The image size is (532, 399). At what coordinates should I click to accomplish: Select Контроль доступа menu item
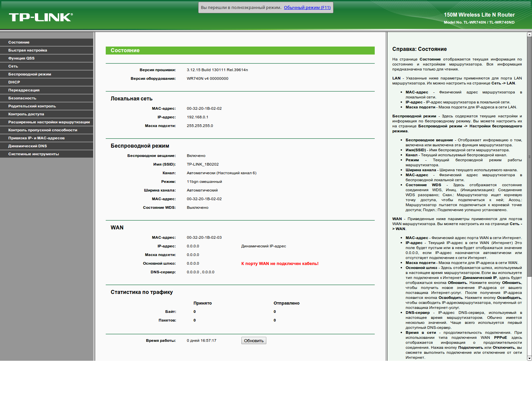tap(26, 114)
